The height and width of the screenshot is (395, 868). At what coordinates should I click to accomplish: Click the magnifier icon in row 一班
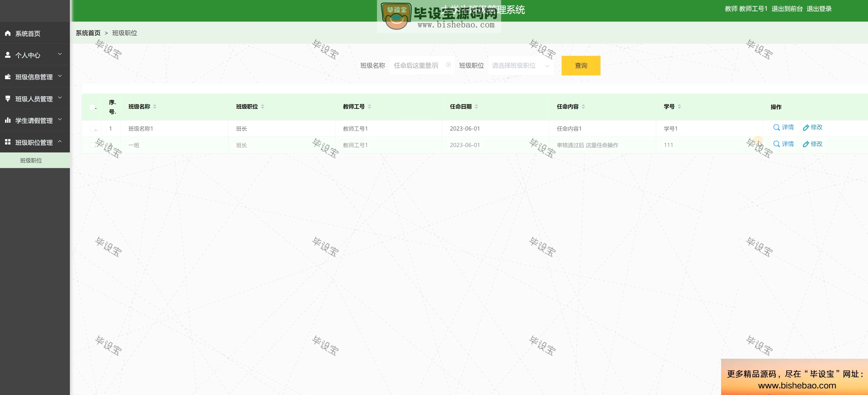pyautogui.click(x=776, y=144)
